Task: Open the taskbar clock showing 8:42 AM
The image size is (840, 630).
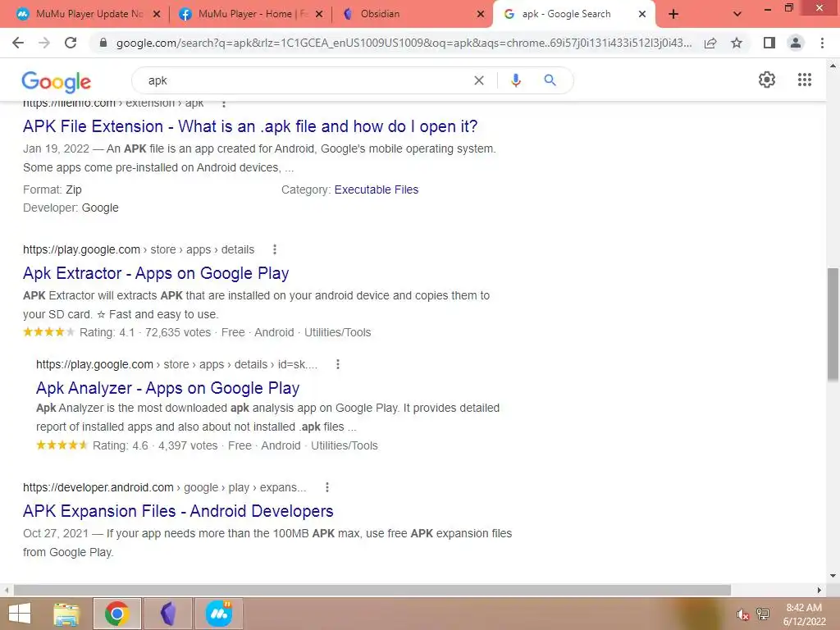Action: pyautogui.click(x=804, y=614)
